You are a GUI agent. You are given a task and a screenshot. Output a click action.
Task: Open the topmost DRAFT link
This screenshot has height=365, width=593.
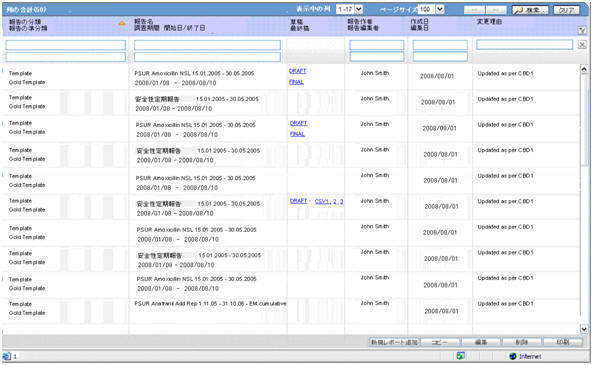297,71
